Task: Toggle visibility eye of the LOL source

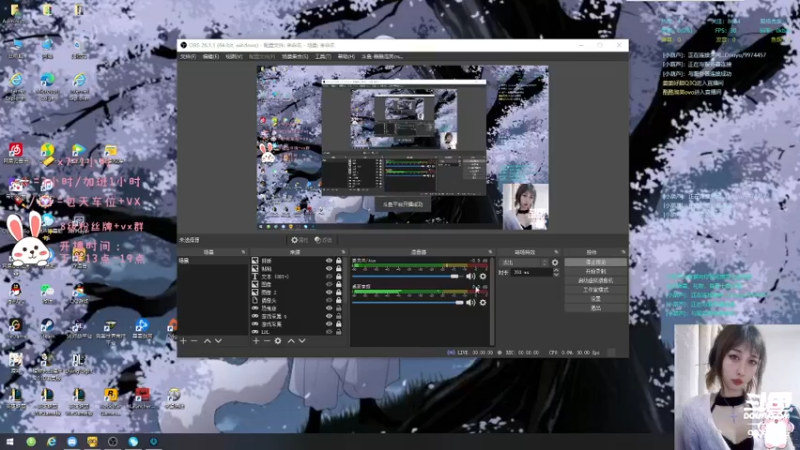Action: [x=329, y=332]
